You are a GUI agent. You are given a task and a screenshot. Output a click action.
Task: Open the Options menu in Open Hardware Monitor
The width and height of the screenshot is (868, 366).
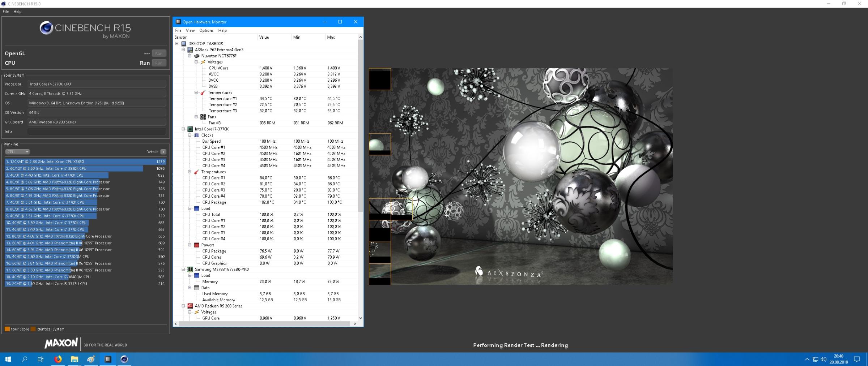[206, 30]
